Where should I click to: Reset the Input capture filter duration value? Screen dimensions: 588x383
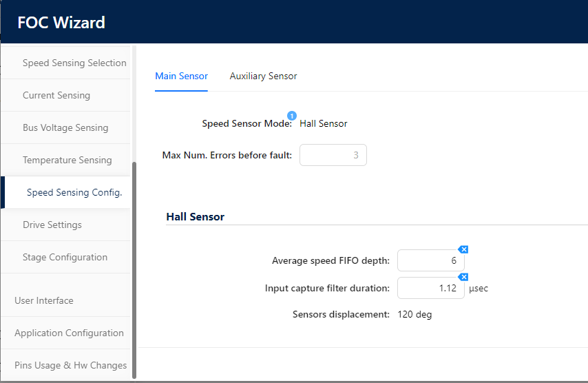[x=464, y=277]
